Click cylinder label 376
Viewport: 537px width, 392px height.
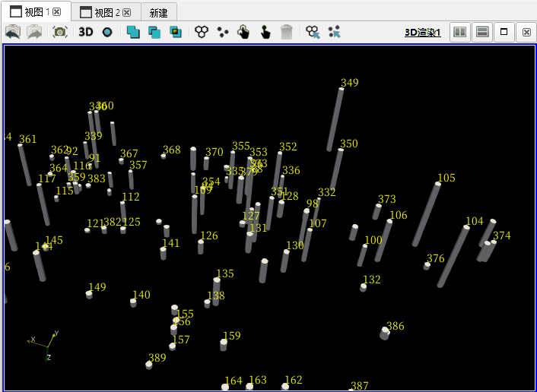(x=436, y=258)
